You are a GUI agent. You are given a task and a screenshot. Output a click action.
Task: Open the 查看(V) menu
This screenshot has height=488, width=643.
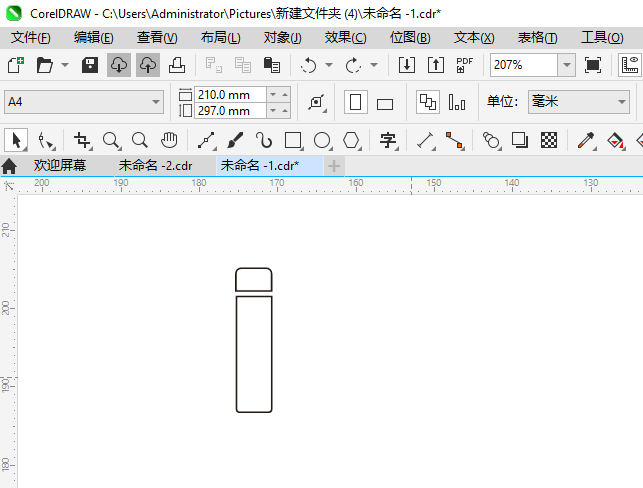tap(157, 38)
